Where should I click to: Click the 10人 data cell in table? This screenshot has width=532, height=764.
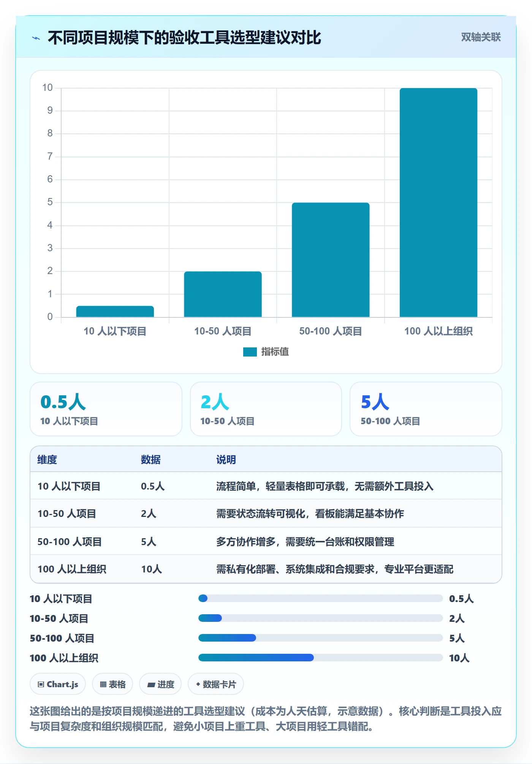coord(152,569)
